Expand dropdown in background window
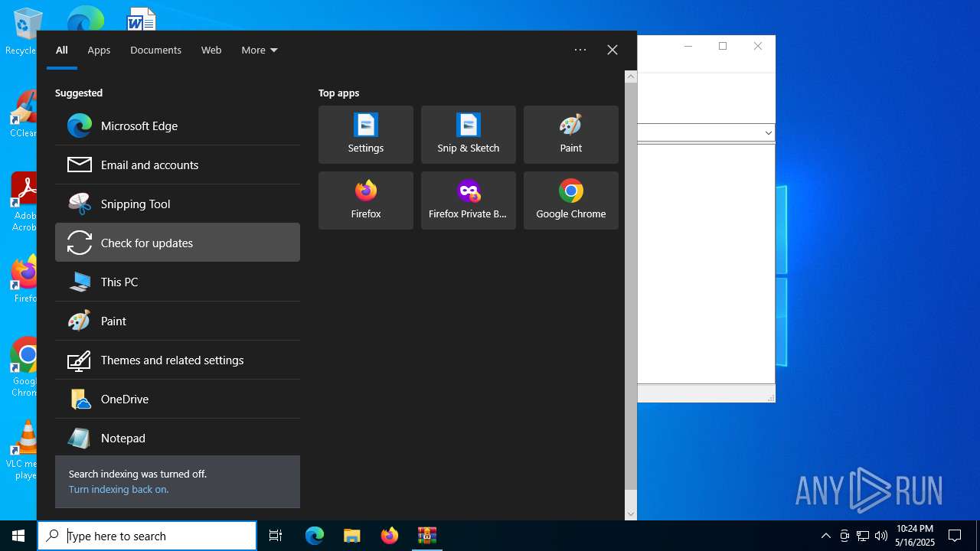Screen dimensions: 980x551 point(768,133)
